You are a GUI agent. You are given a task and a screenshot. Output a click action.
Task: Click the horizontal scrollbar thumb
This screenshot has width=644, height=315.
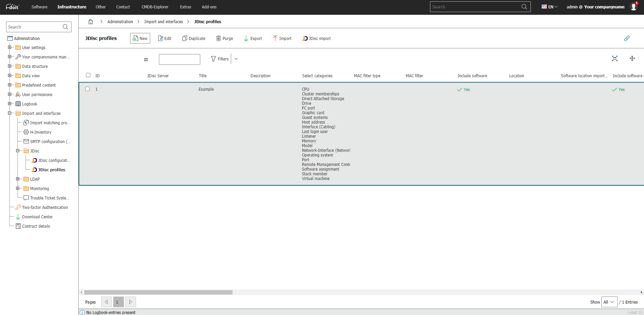tap(158, 292)
